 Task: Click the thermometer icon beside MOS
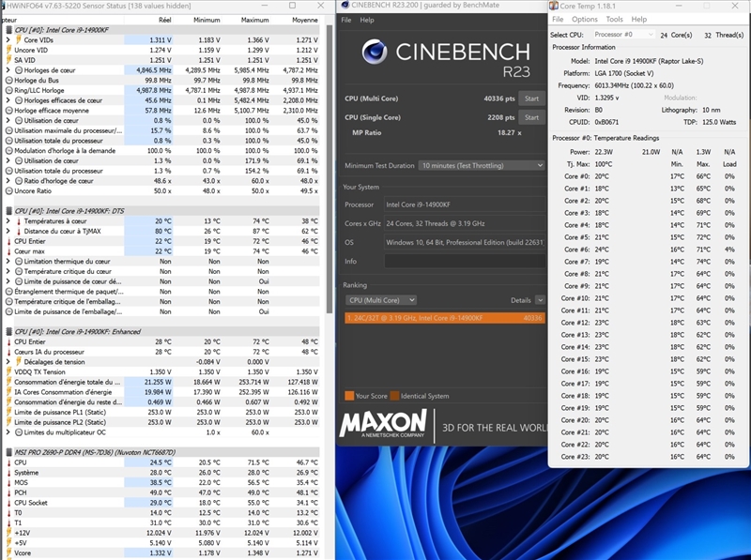point(8,482)
